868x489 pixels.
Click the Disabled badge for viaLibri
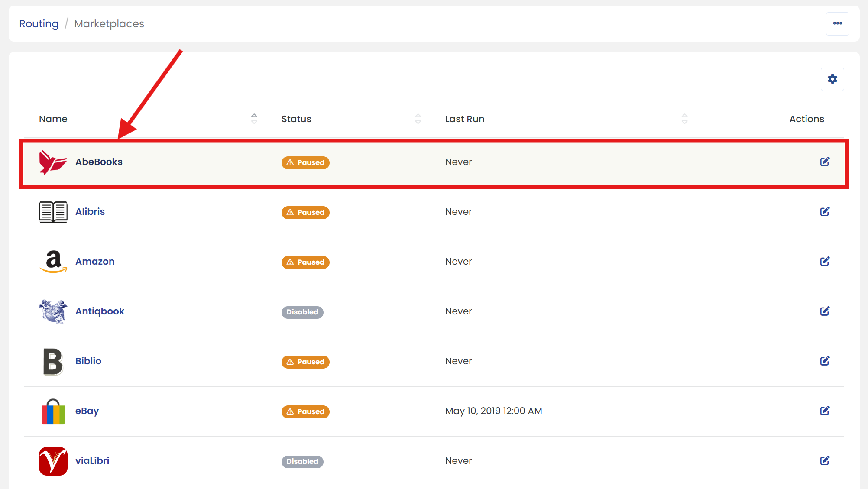click(x=302, y=462)
